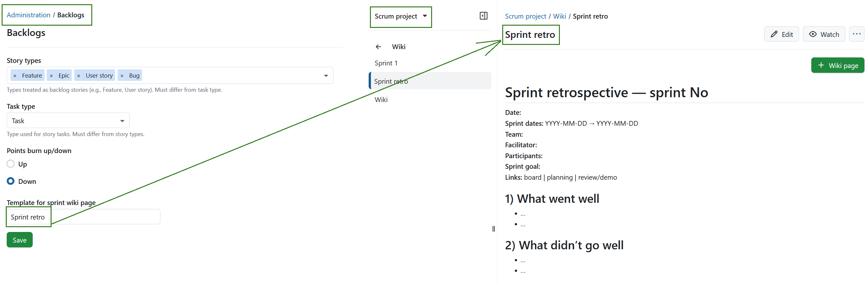The image size is (868, 283).
Task: Click the 'Sprint goal:' label
Action: (522, 167)
